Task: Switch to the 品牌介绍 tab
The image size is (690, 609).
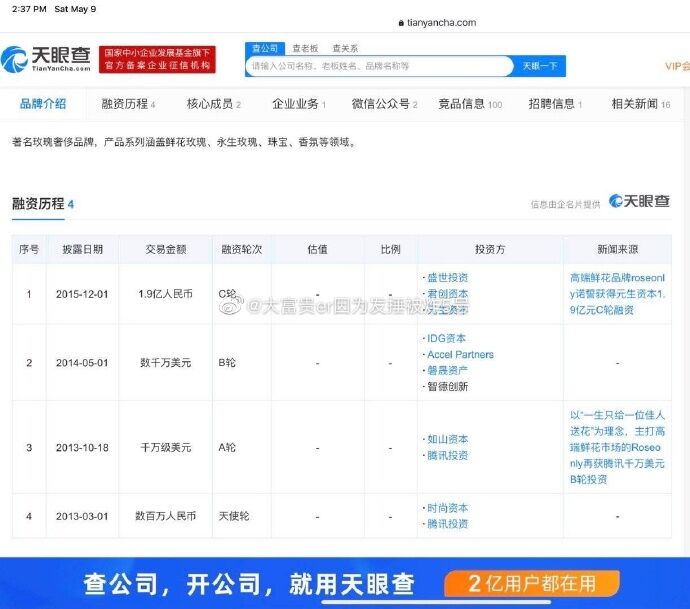Action: pos(43,104)
